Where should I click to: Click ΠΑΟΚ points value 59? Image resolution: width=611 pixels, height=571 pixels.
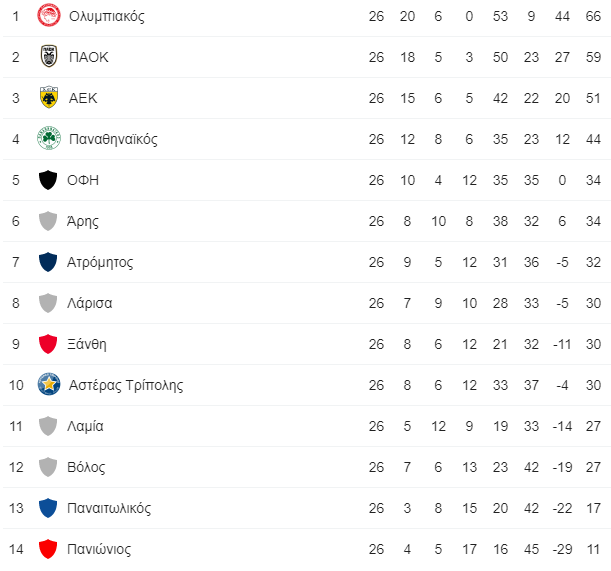pos(593,57)
